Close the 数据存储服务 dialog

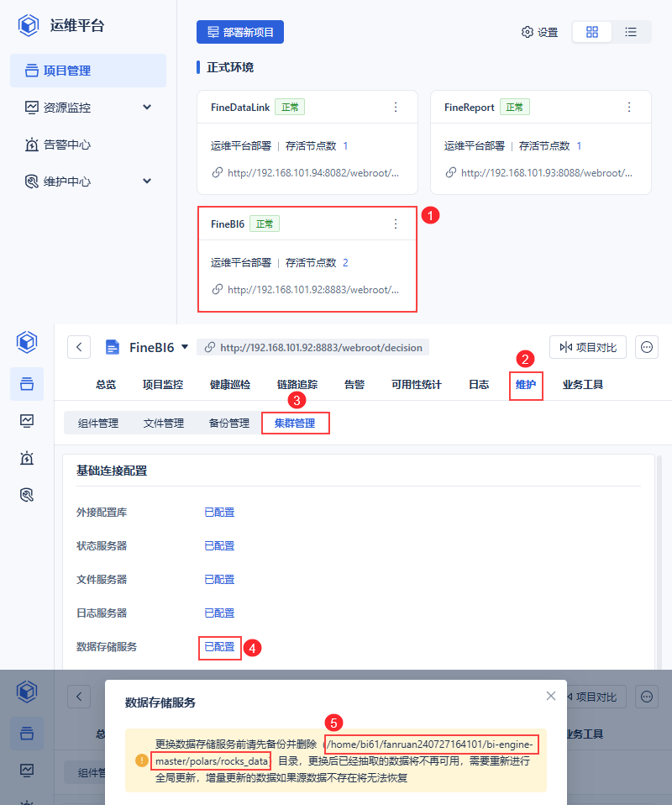click(551, 696)
